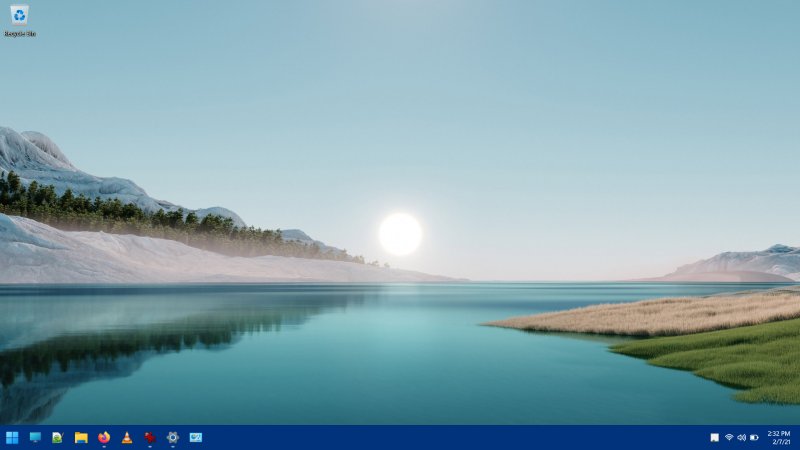The height and width of the screenshot is (450, 800).
Task: Click the 2:32 PM clock time
Action: coord(778,433)
